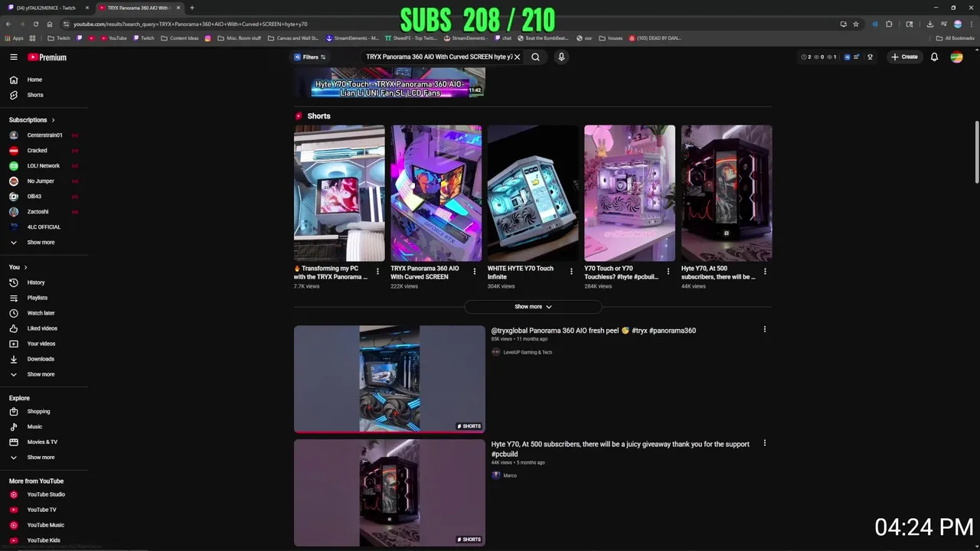Open Shorts in sidebar

click(x=44, y=95)
